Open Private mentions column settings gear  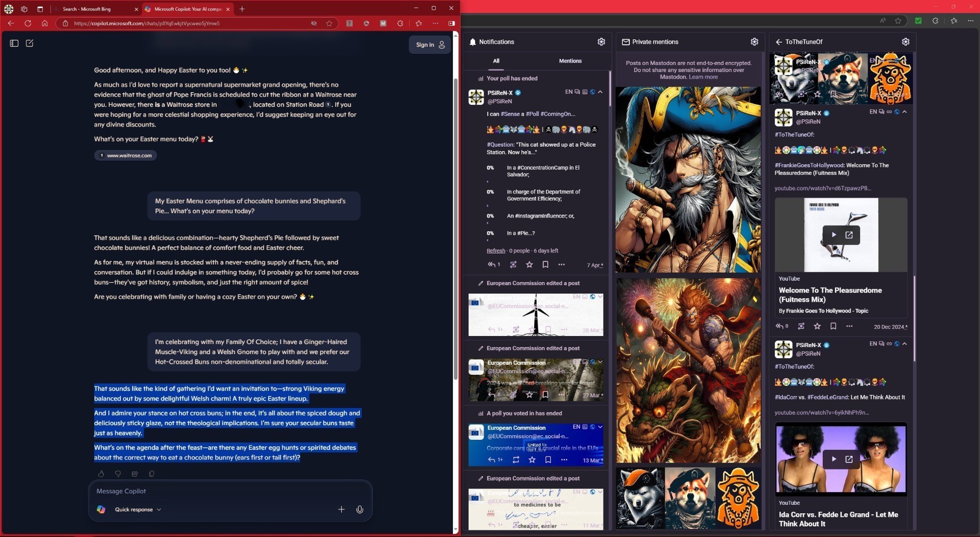pyautogui.click(x=754, y=42)
